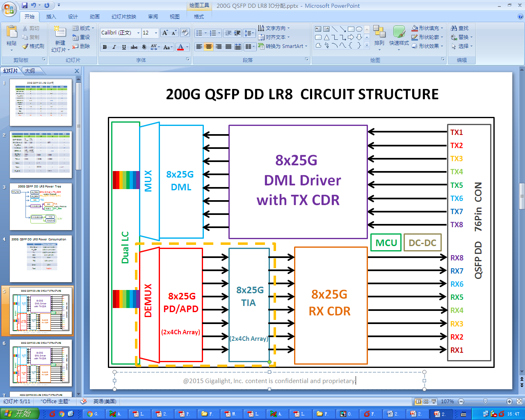Toggle Strikethrough (abc) formatting
The width and height of the screenshot is (525, 420).
134,47
